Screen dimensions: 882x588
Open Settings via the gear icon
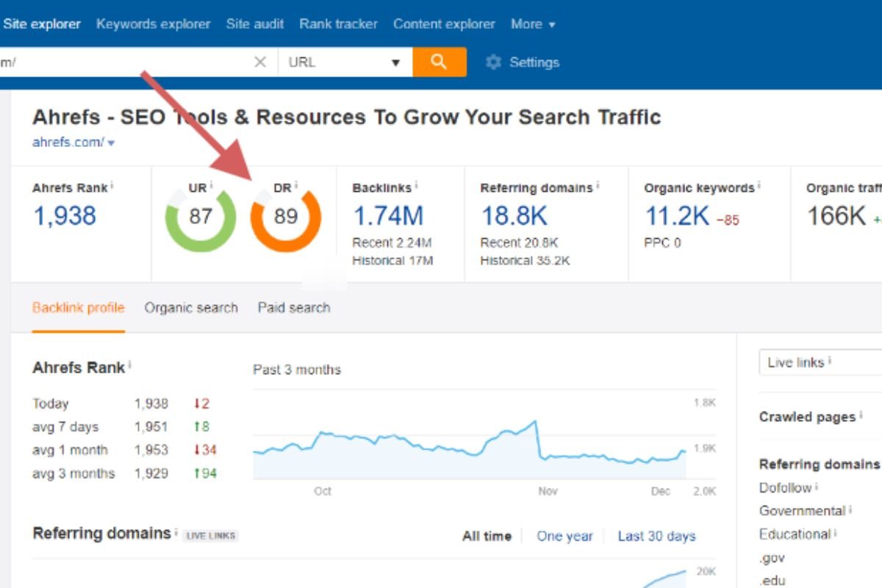pos(493,62)
